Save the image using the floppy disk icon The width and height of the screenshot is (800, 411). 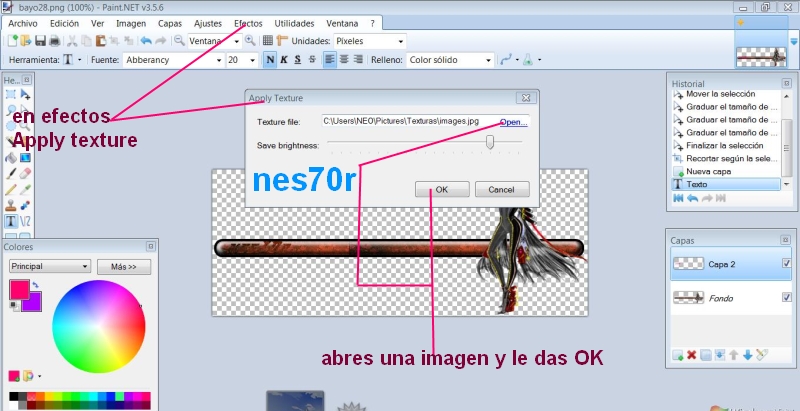click(40, 41)
